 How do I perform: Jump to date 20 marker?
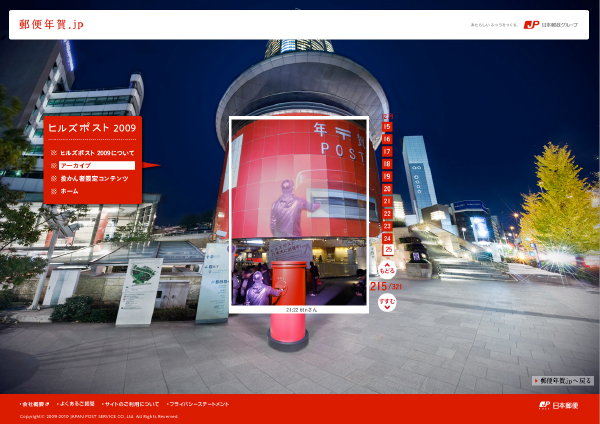click(387, 189)
